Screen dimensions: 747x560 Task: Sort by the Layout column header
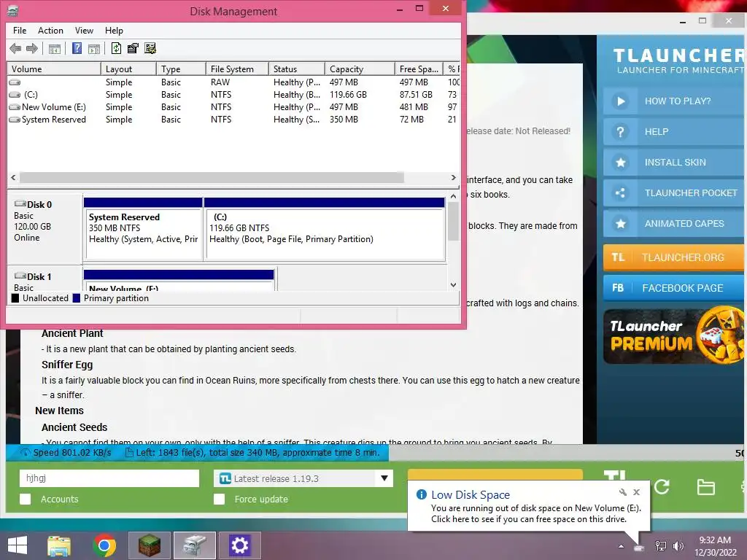coord(128,69)
